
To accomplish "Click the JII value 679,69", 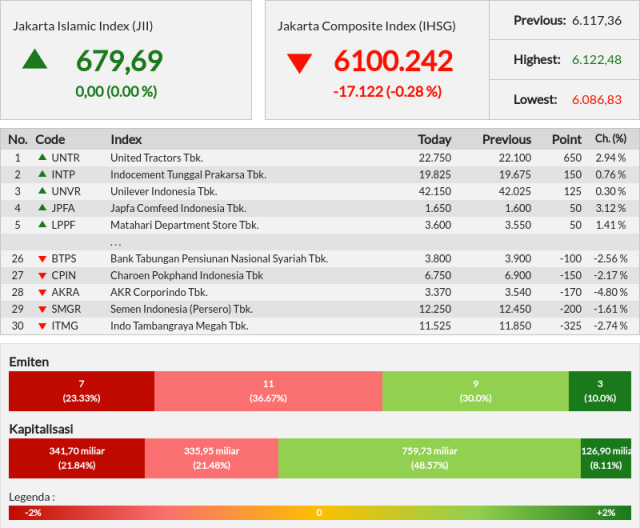I will tap(120, 60).
